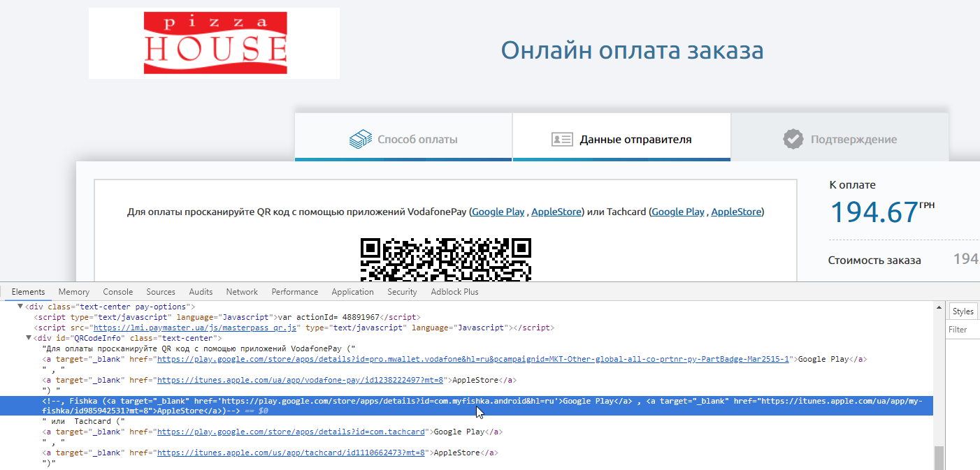Select the "Для оплаты просканируйте" text node in DOM
The width and height of the screenshot is (980, 470).
(199, 348)
